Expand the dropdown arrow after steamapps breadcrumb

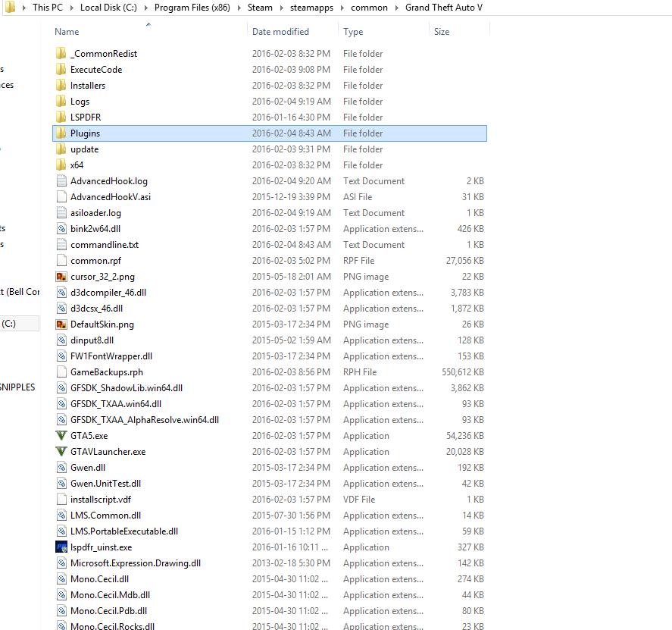342,8
